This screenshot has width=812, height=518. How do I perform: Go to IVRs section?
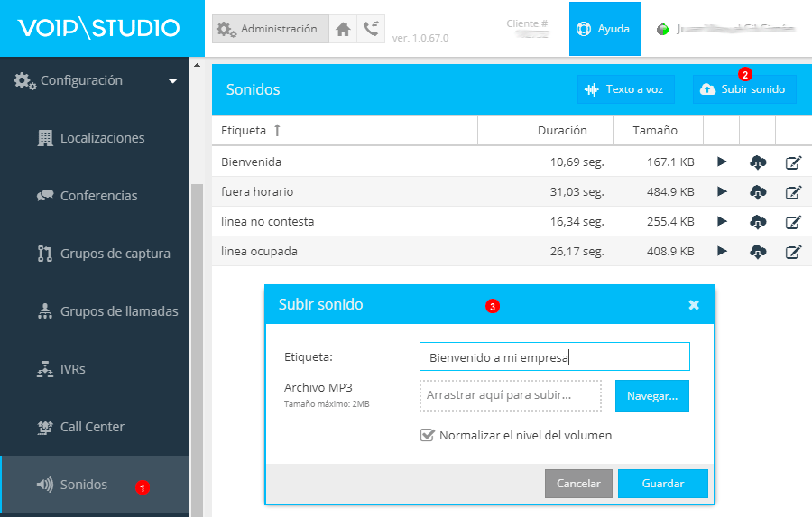coord(72,369)
